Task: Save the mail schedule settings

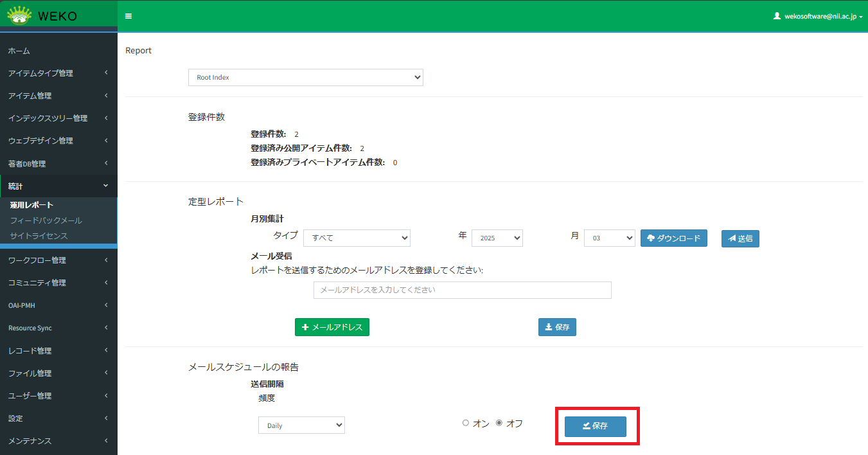Action: (595, 426)
